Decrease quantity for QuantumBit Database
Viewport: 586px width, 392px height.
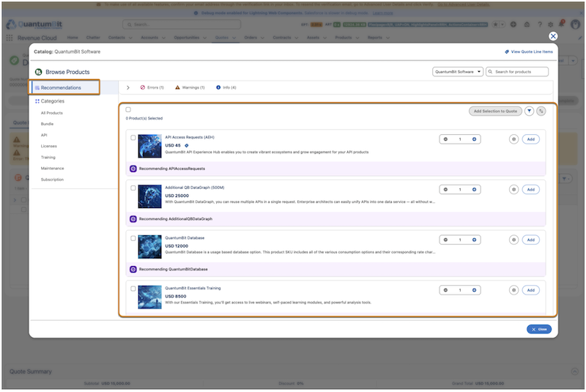click(445, 240)
